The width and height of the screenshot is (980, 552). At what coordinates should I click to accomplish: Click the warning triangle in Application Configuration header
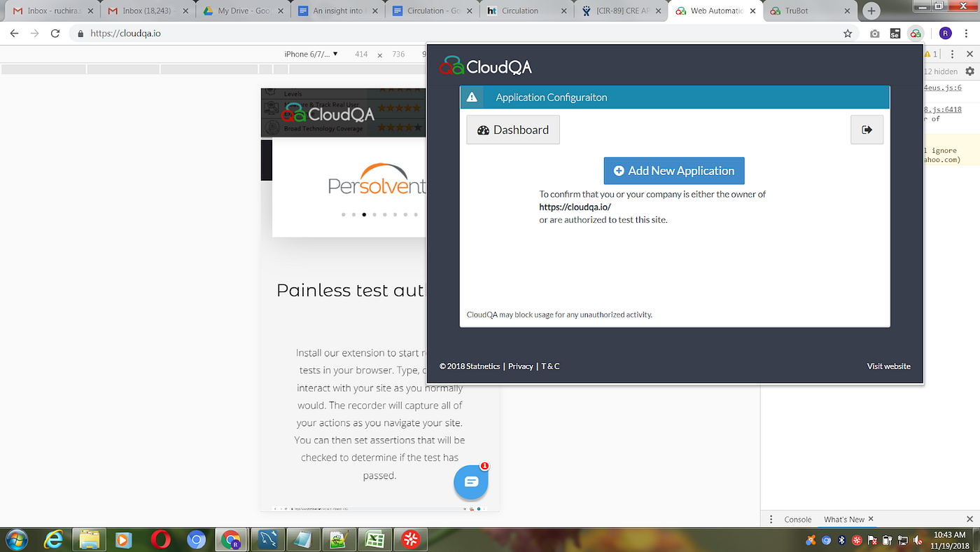pos(472,97)
